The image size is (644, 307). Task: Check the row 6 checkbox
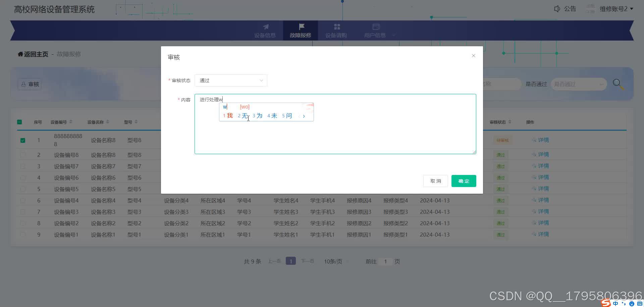(x=23, y=200)
